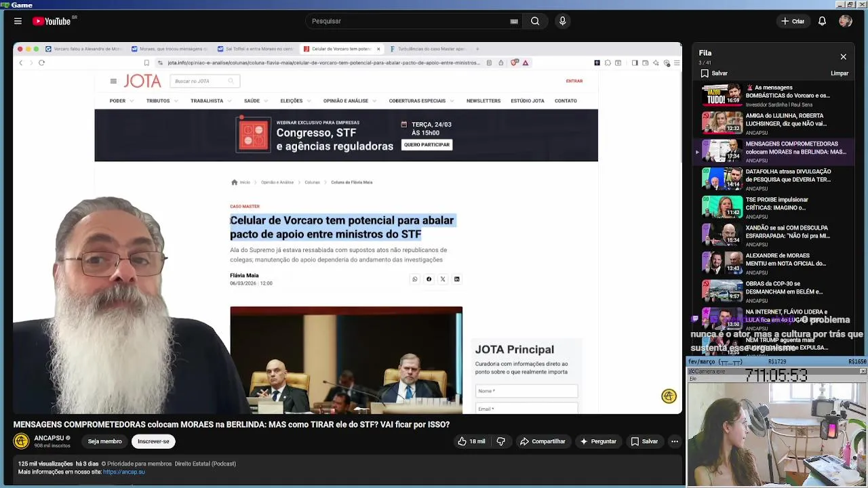Screen dimensions: 868x488
Task: In video browser, click the back arrow
Action: [x=20, y=63]
